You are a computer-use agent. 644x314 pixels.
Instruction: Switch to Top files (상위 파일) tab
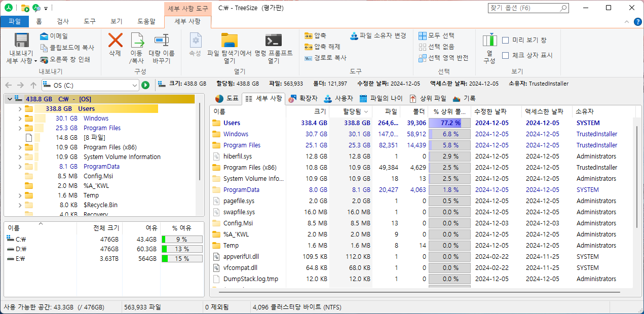coord(428,98)
